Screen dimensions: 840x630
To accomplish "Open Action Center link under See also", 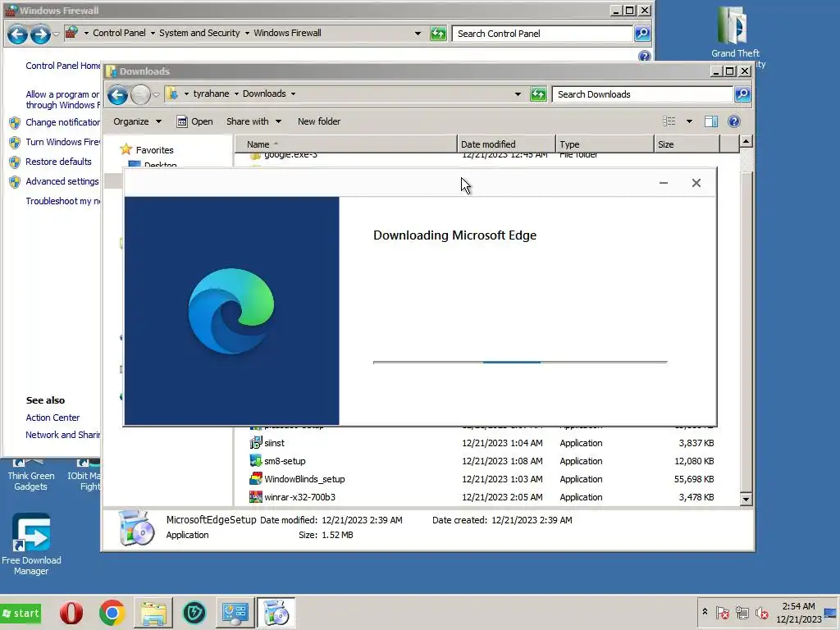I will click(52, 418).
